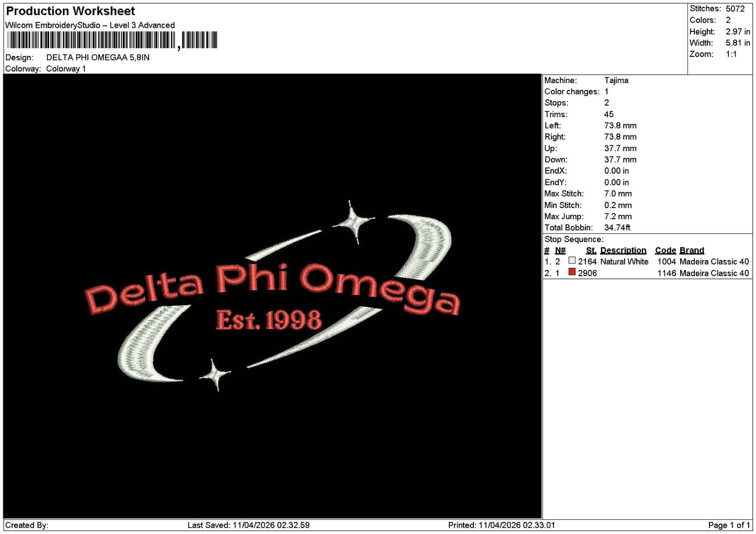Screen dimensions: 756x534
Task: Click the Natural White description text
Action: pos(624,262)
